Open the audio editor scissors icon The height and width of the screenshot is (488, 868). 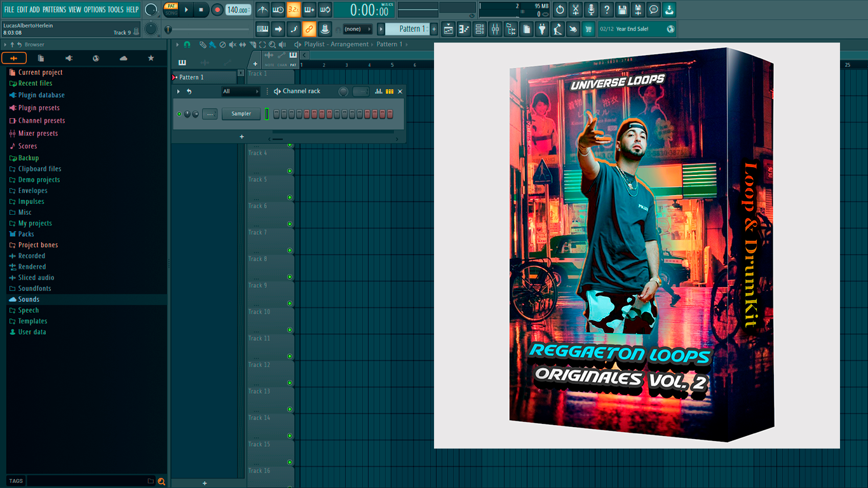coord(576,10)
